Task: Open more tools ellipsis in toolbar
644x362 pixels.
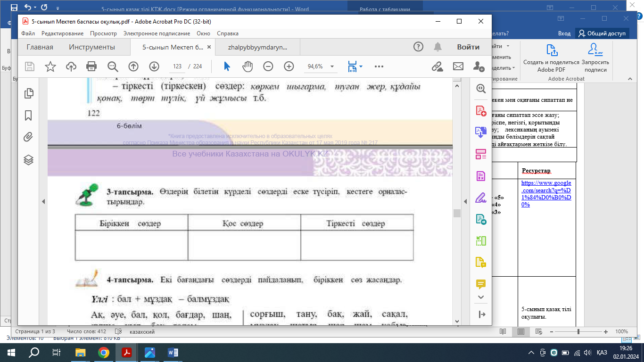Action: coord(379,66)
